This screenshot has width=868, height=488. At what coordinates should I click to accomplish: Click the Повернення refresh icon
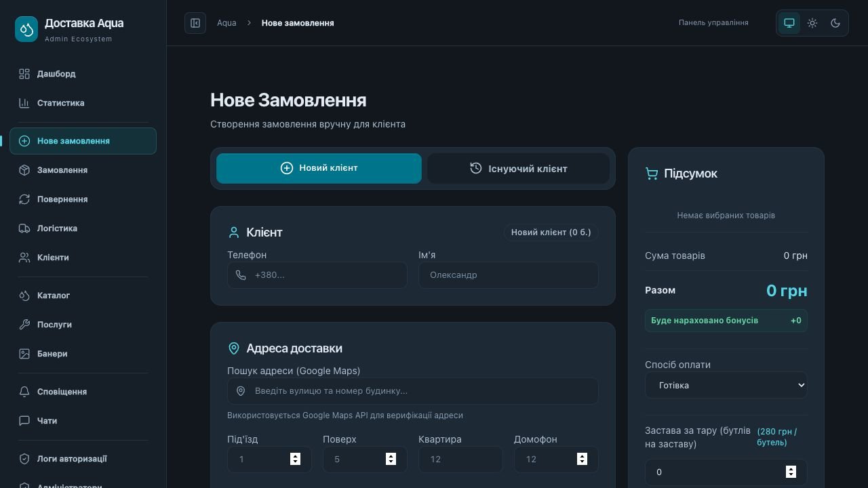pyautogui.click(x=24, y=199)
